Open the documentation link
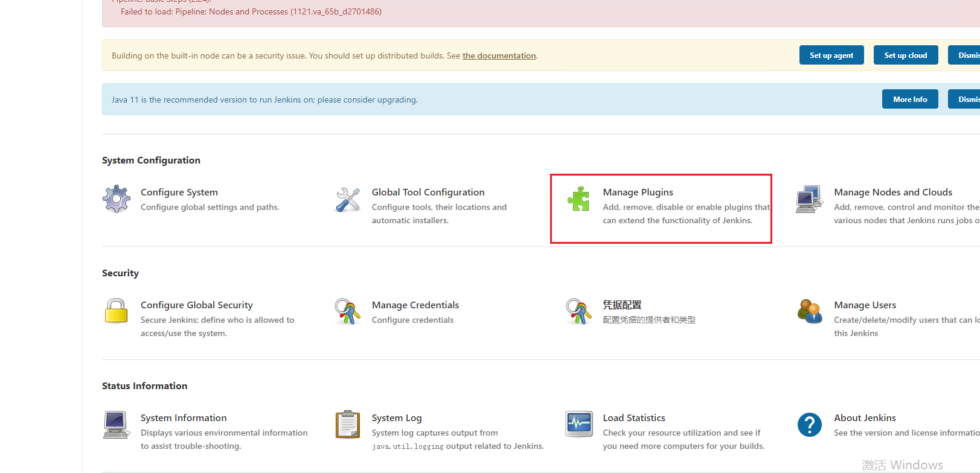 [499, 56]
